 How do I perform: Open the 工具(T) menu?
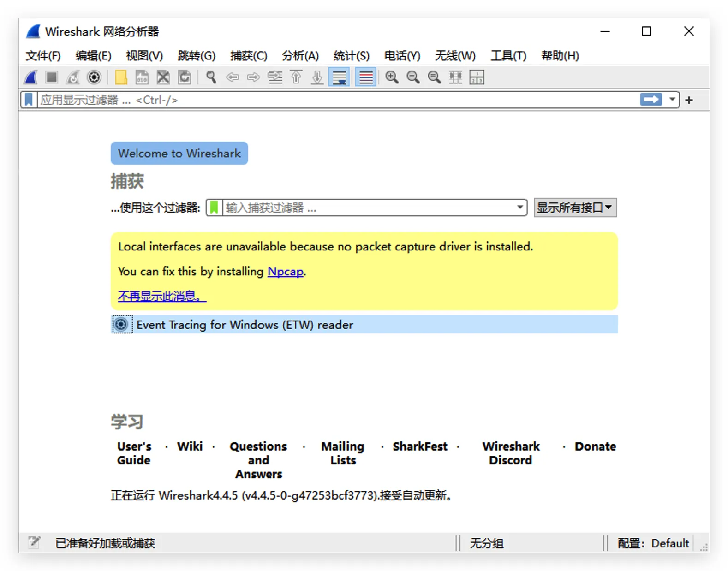tap(508, 56)
